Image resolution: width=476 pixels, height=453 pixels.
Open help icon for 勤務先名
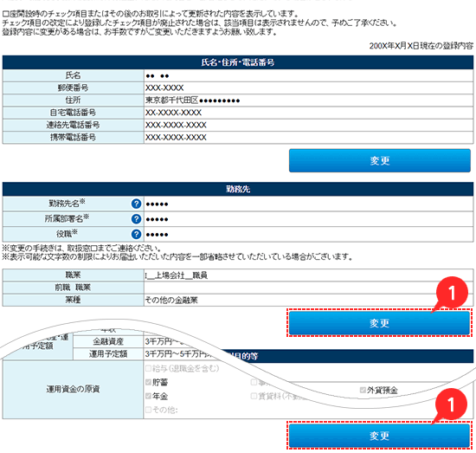pyautogui.click(x=136, y=204)
